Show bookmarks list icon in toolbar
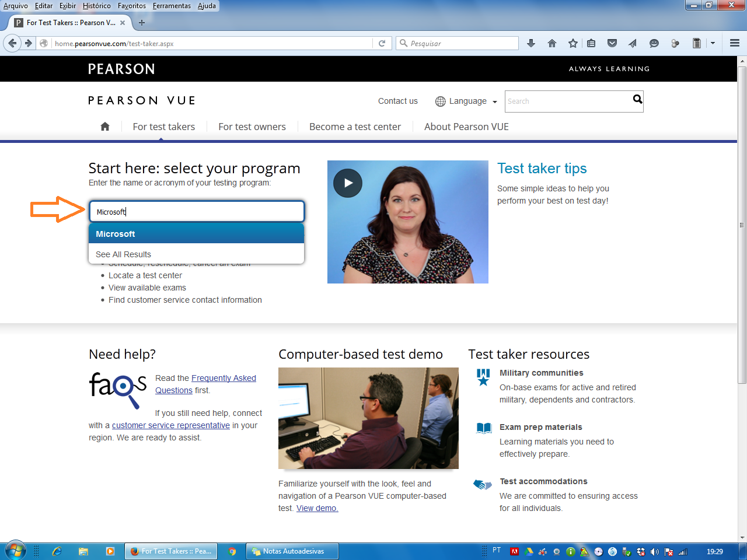 tap(591, 43)
